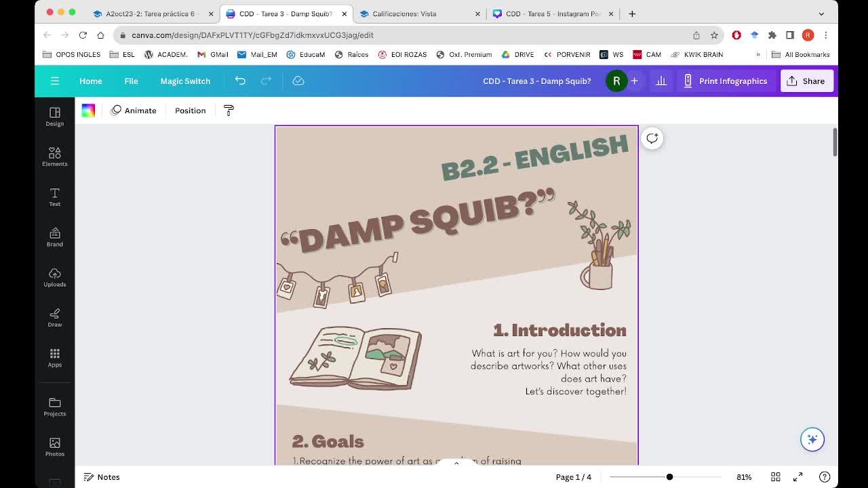Open the Elements panel

click(55, 156)
